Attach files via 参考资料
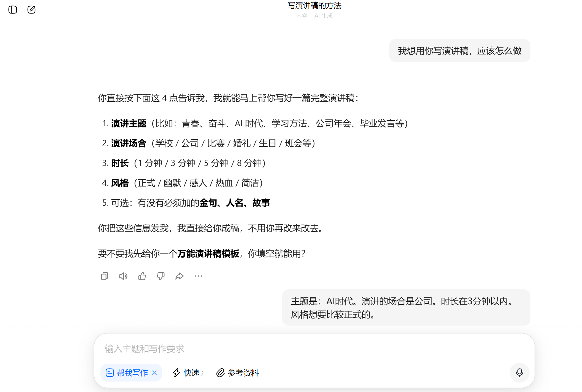The width and height of the screenshot is (582, 392). pos(243,373)
